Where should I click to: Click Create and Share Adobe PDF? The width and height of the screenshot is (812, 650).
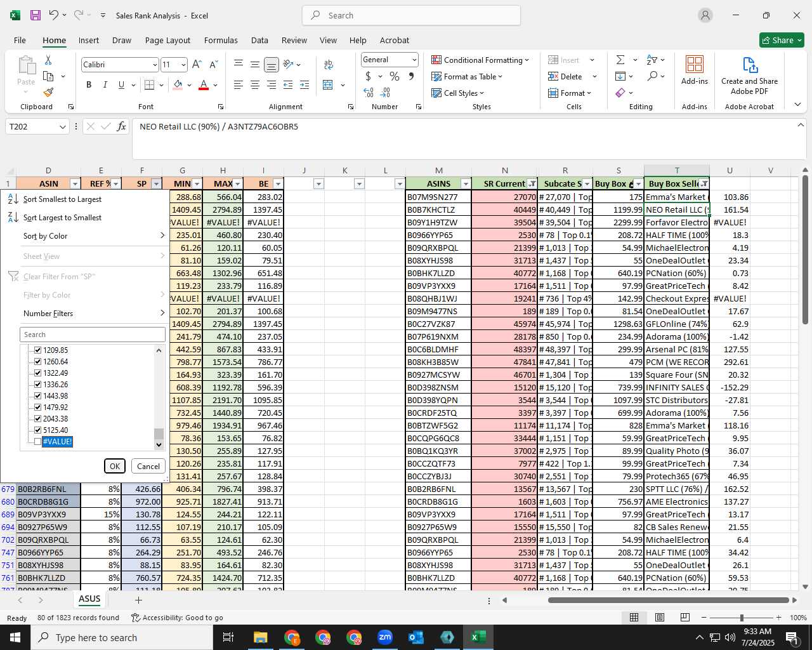(x=749, y=75)
